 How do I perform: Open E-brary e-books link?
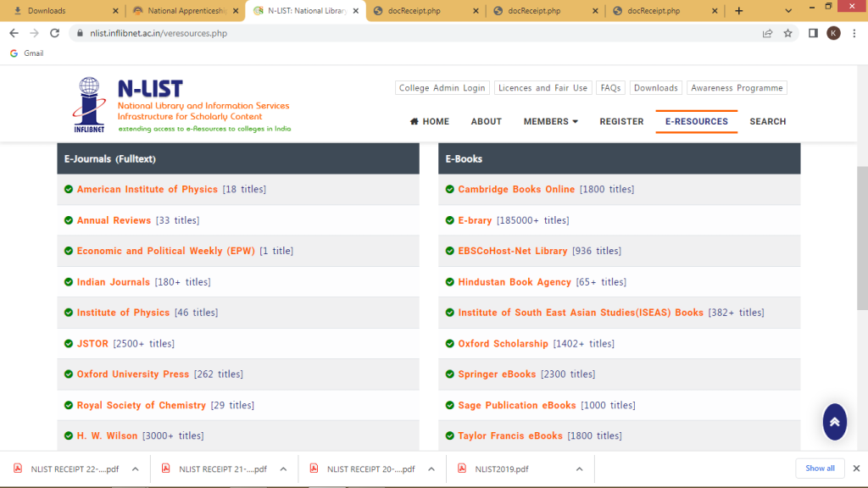[475, 220]
